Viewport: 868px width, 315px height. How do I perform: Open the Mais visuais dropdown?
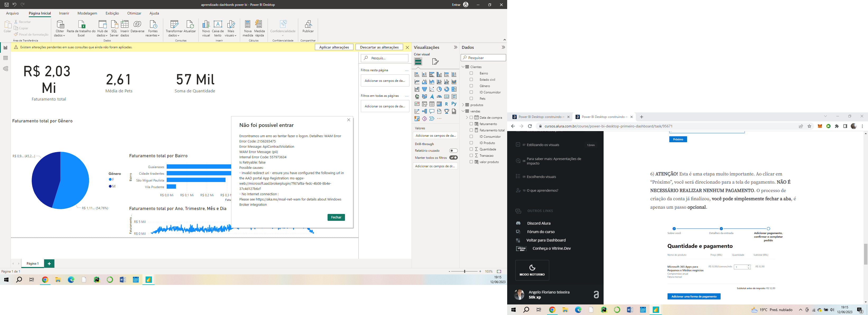tap(231, 33)
